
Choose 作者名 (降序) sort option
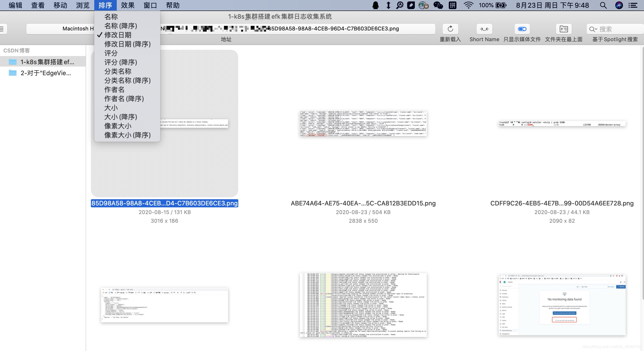pyautogui.click(x=127, y=99)
